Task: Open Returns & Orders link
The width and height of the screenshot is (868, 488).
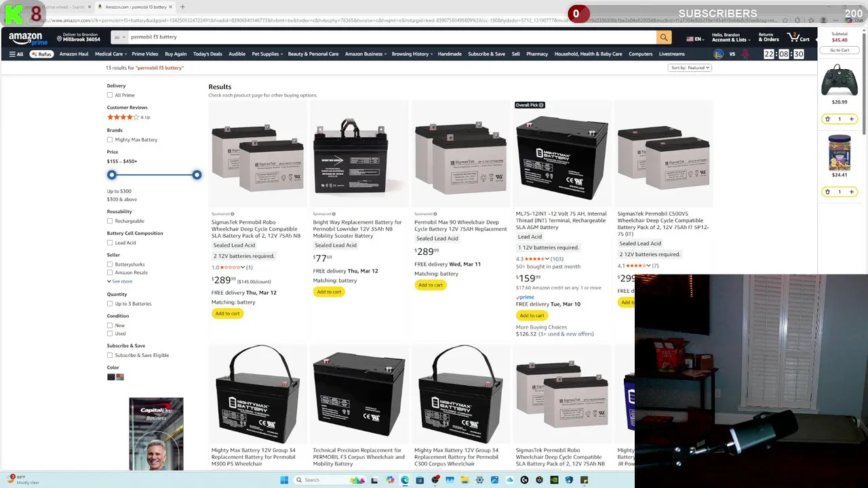Action: (768, 37)
